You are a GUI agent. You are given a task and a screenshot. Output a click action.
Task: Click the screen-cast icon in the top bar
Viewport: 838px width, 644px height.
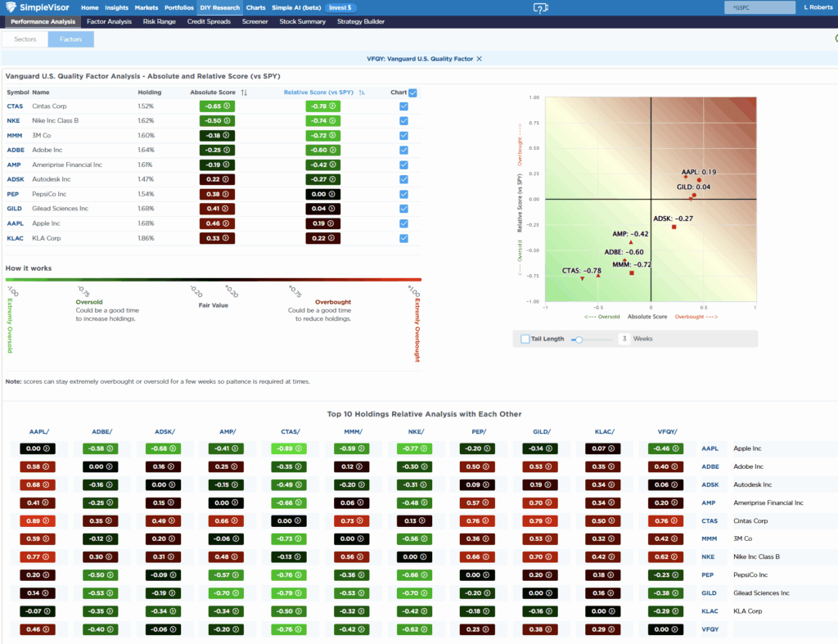(x=540, y=7)
